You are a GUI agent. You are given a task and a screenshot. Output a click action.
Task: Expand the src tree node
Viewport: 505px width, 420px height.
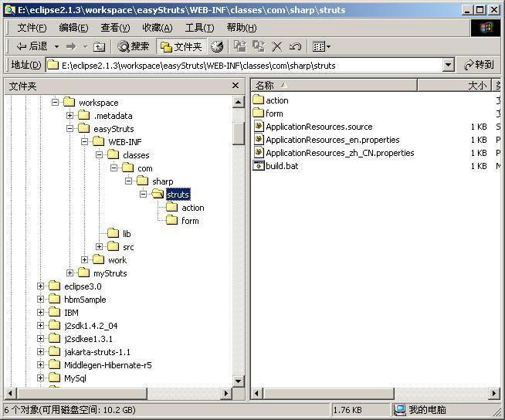(99, 247)
